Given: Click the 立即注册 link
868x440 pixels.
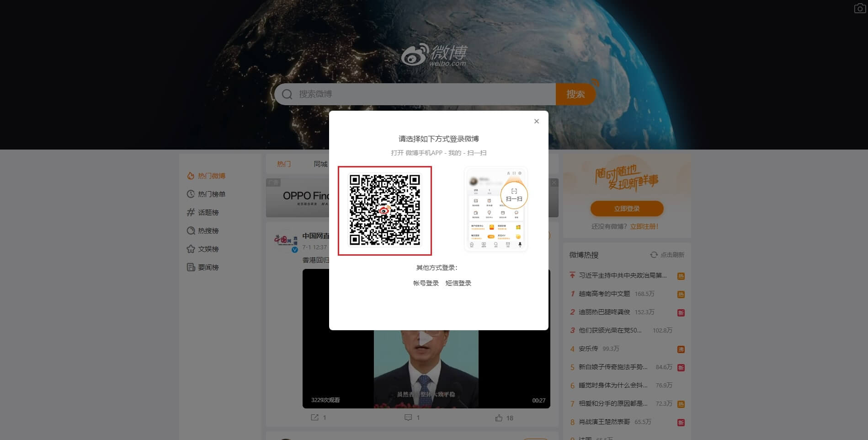Looking at the screenshot, I should coord(644,226).
